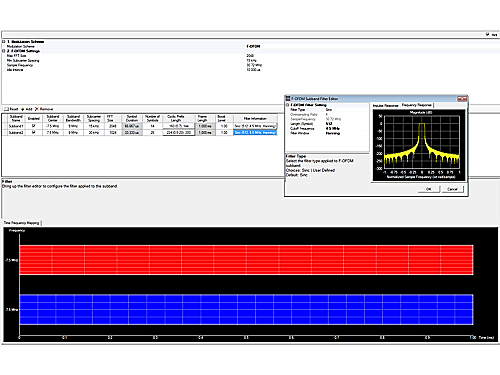Toggle the Enabled checkbox for Subband2
The height and width of the screenshot is (375, 500).
[x=33, y=132]
